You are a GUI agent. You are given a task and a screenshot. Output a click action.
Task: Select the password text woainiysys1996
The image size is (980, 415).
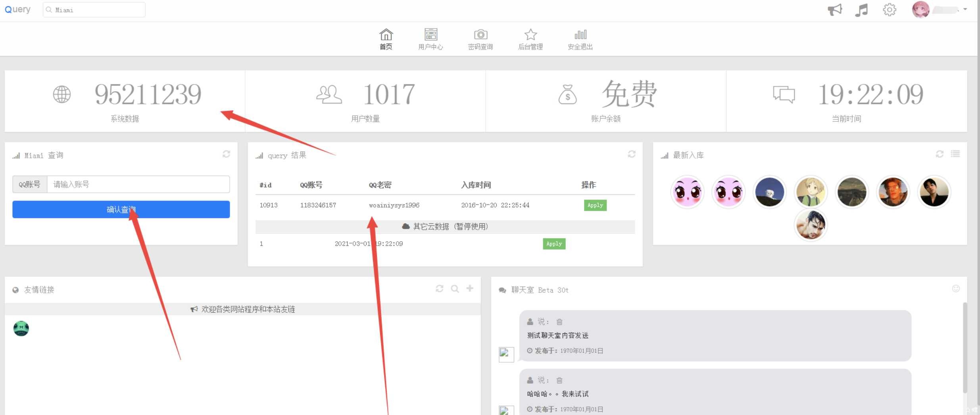tap(394, 205)
